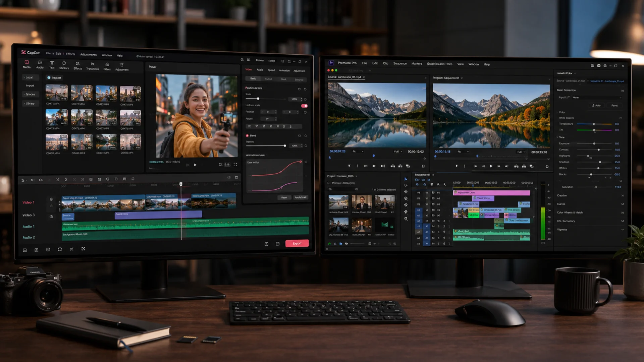The height and width of the screenshot is (362, 644).
Task: Click the Contrast slider handle in Lumetri
Action: click(599, 150)
